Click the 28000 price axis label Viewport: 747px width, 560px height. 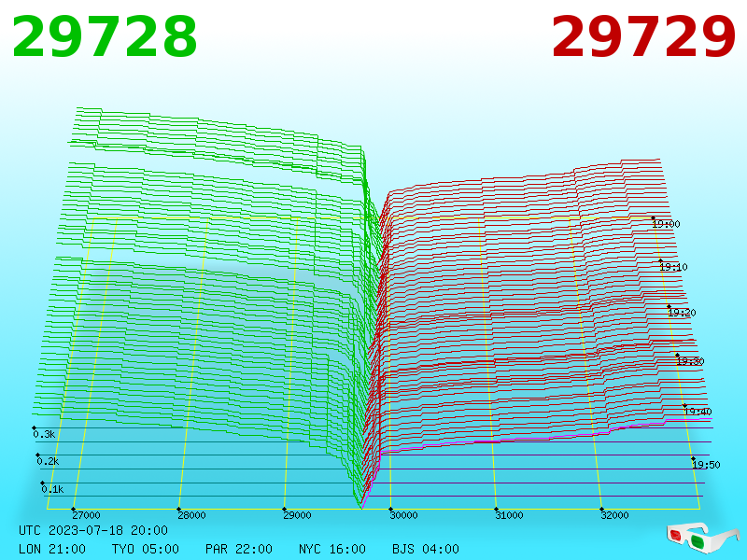(x=191, y=515)
